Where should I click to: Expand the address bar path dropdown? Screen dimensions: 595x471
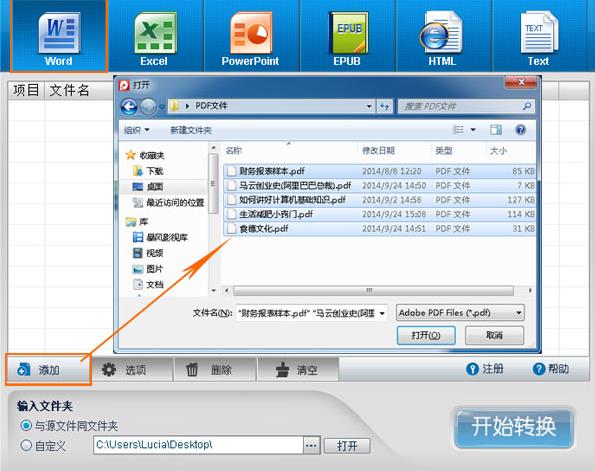click(x=369, y=107)
